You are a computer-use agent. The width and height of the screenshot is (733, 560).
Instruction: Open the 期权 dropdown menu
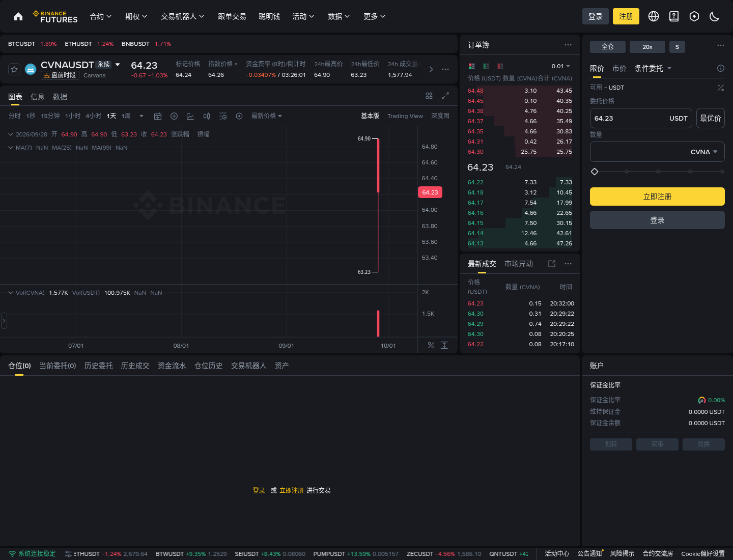click(136, 16)
